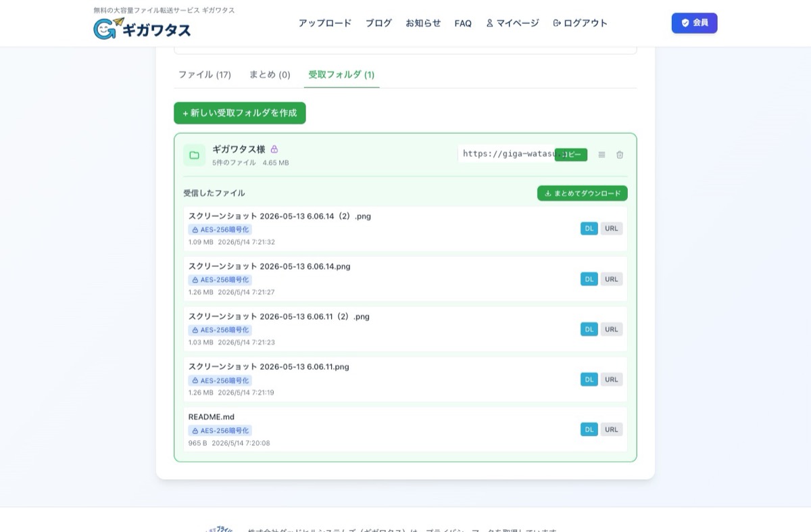Click the ギガワタス様 folder name
The image size is (811, 532).
[x=239, y=149]
